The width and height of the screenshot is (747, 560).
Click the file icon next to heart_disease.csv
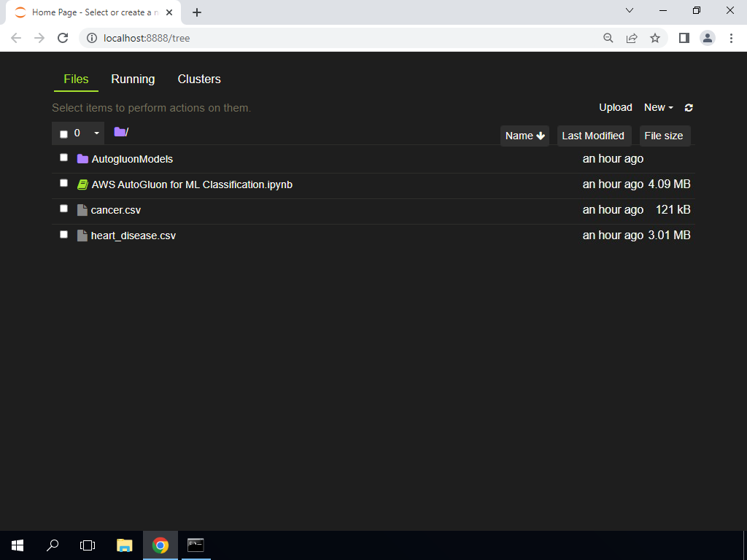(82, 236)
